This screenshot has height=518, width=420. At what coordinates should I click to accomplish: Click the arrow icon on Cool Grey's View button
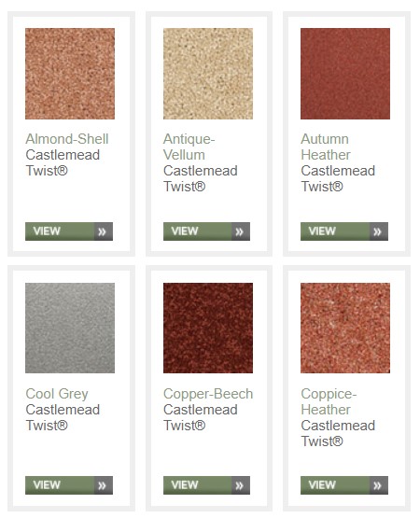tap(102, 485)
